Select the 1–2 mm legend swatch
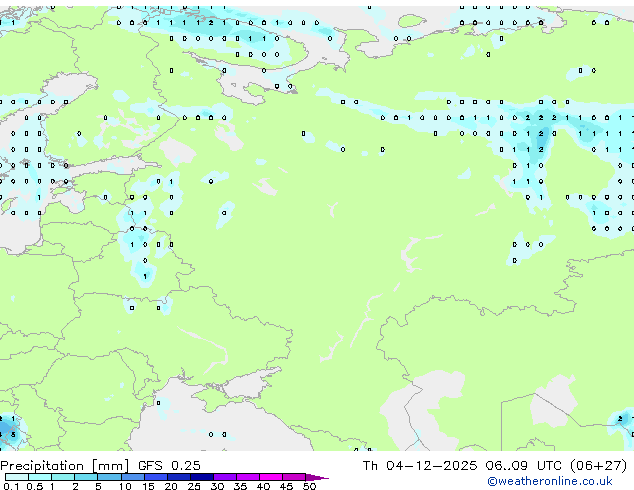The height and width of the screenshot is (490, 634). [63, 477]
